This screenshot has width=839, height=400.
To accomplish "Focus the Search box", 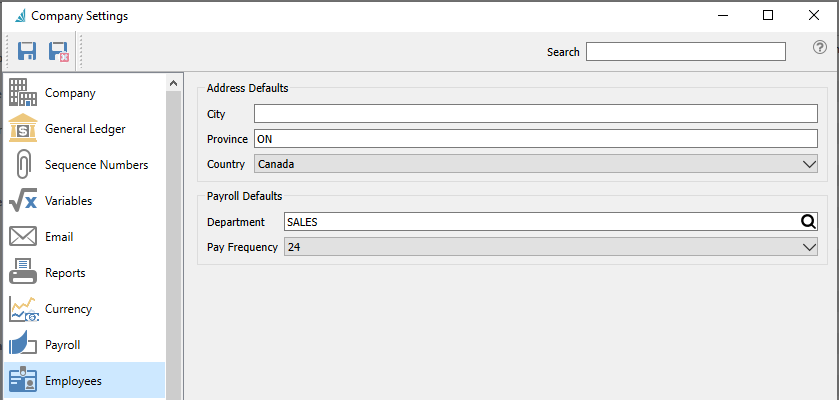I will tap(685, 51).
